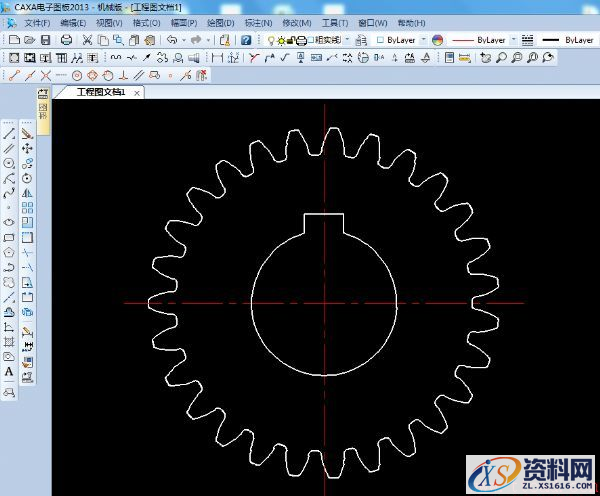Image resolution: width=600 pixels, height=496 pixels.
Task: Click the Print icon in toolbar
Action: click(66, 39)
